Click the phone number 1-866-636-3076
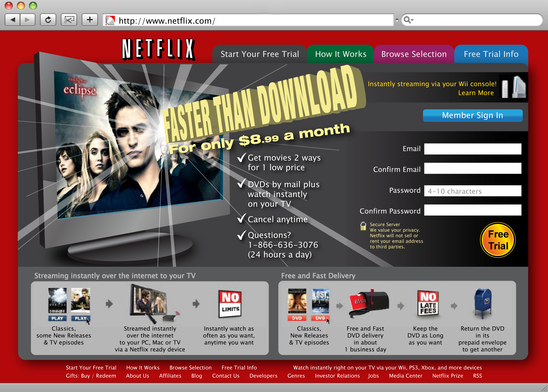The image size is (548, 392). [283, 245]
